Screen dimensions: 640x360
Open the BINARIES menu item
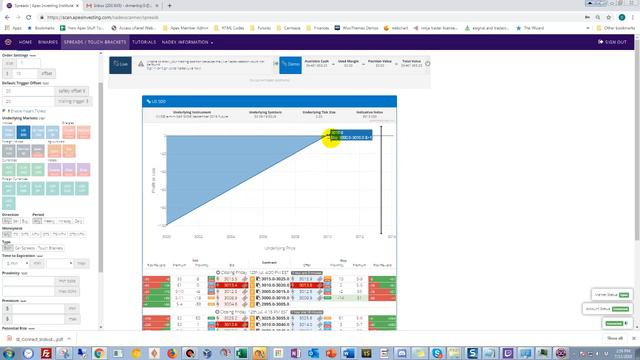48,42
